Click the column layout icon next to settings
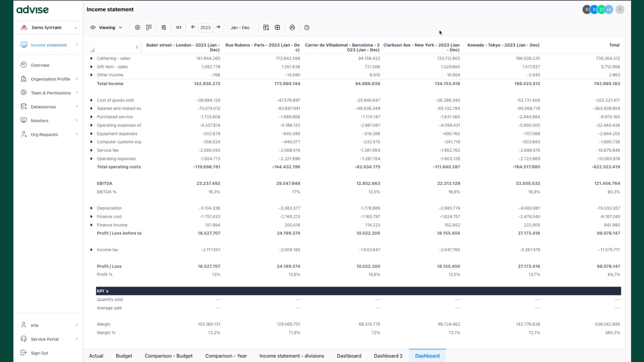This screenshot has width=644, height=362. pos(149,27)
